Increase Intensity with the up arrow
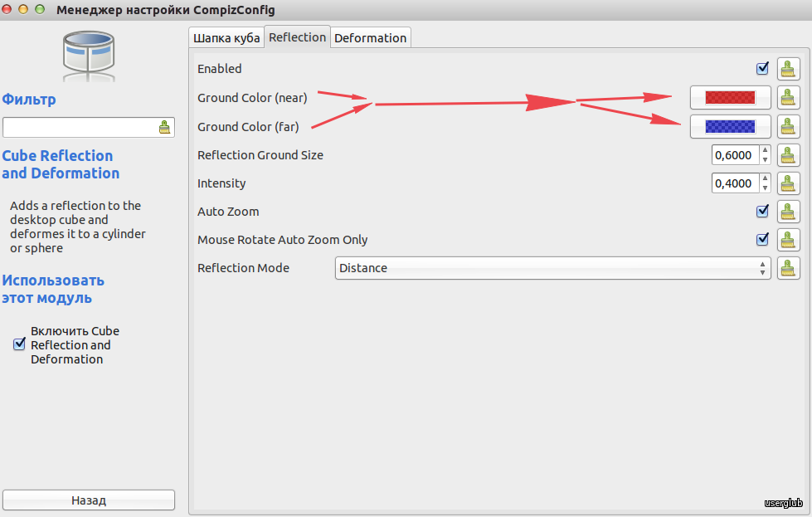The width and height of the screenshot is (812, 517). (x=765, y=178)
